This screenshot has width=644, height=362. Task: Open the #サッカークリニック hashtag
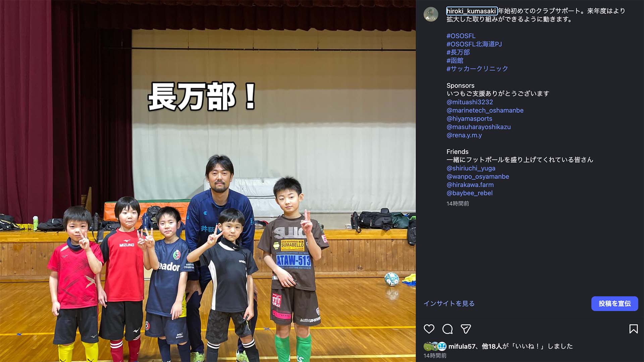477,69
